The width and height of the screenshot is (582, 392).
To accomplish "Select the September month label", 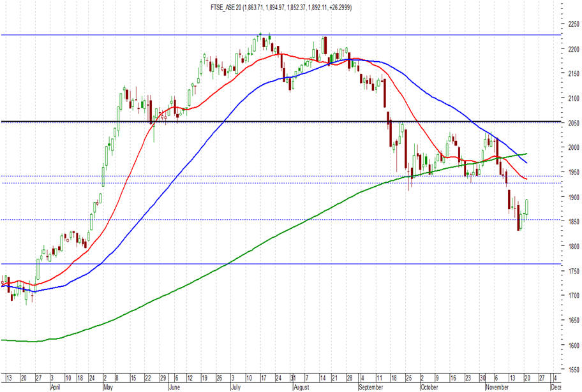I will click(371, 387).
